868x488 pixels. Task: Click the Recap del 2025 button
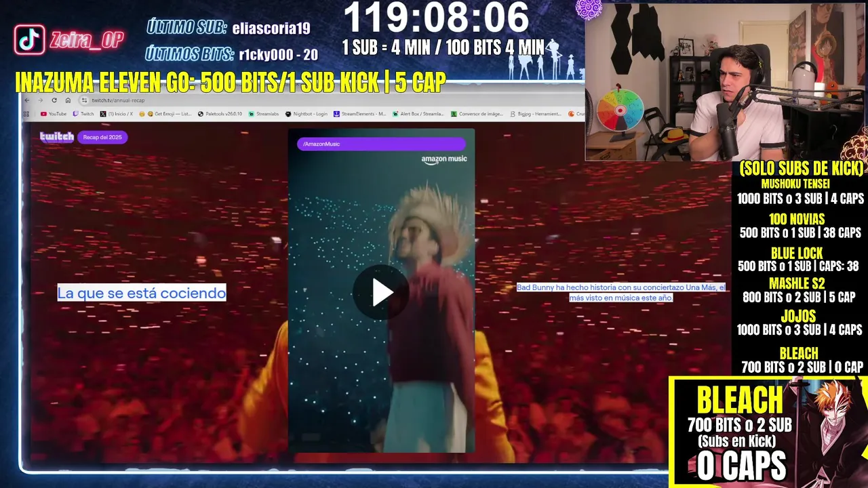tap(102, 137)
